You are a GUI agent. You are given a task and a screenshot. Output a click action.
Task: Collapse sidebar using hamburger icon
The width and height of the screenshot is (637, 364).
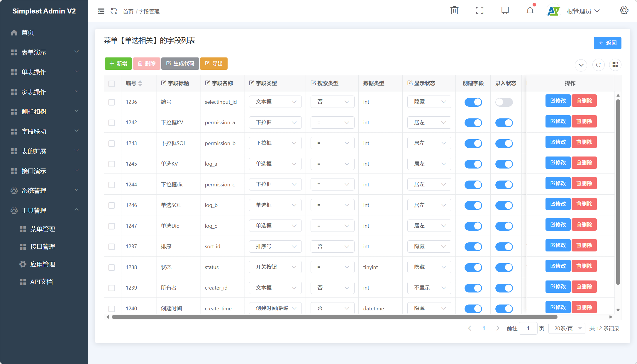(x=101, y=11)
